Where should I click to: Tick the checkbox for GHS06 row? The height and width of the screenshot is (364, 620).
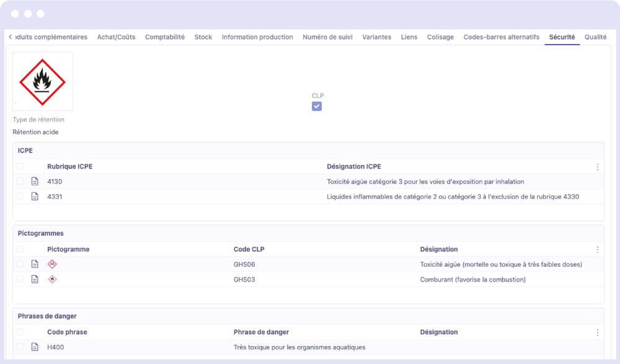[20, 264]
